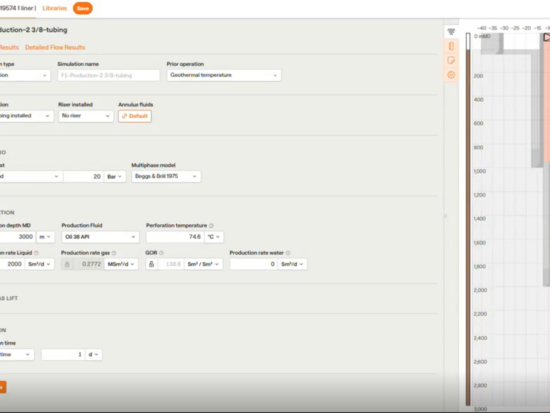Viewport: 550px width, 413px height.
Task: Click the circular target icon in sidebar
Action: coord(451,75)
